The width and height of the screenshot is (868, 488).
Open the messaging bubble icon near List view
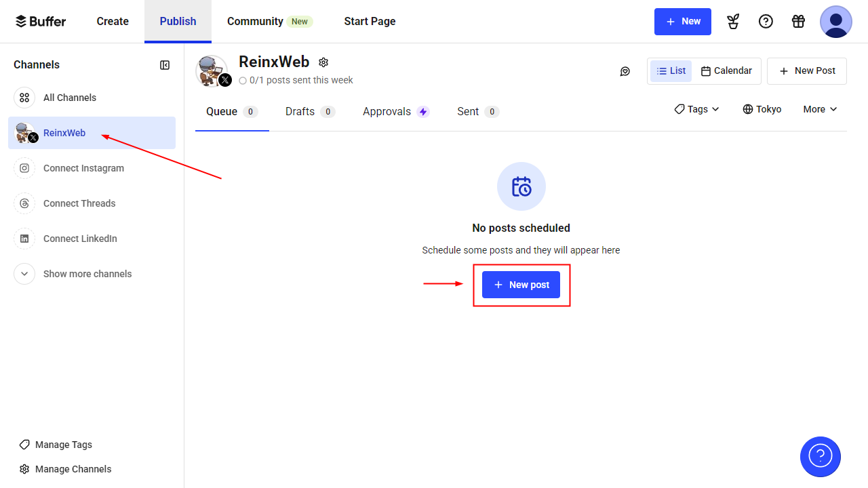click(625, 70)
